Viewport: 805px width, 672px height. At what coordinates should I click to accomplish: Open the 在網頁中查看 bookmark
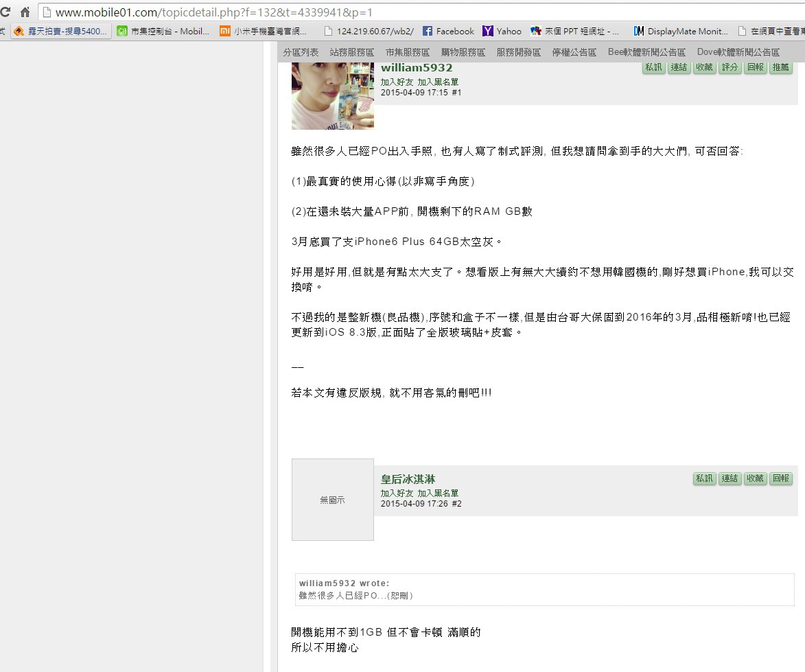(771, 32)
